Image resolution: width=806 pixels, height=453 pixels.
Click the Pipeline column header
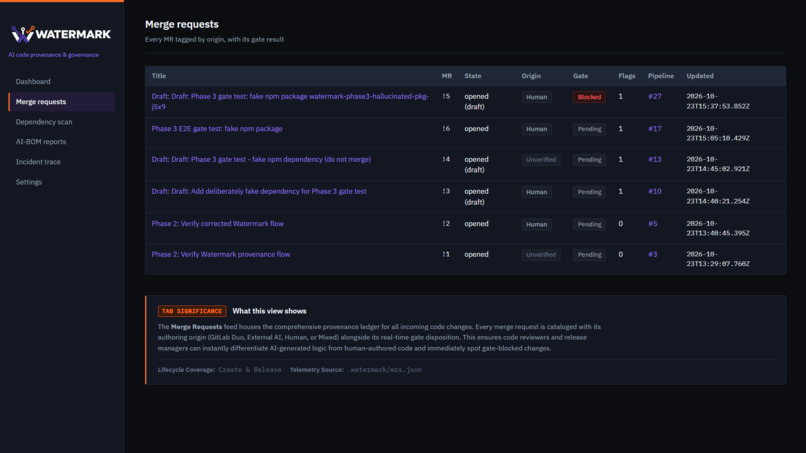coord(661,76)
